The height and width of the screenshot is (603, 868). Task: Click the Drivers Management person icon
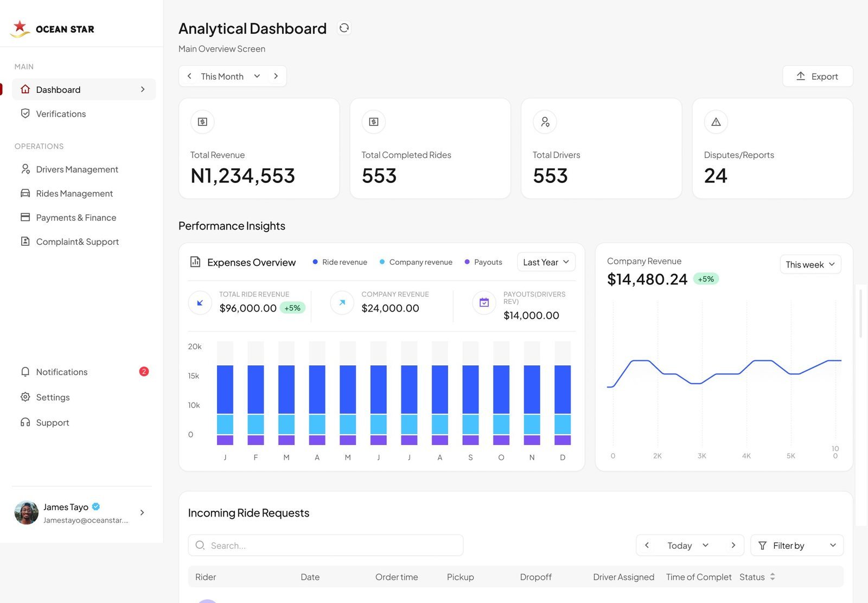pos(25,169)
